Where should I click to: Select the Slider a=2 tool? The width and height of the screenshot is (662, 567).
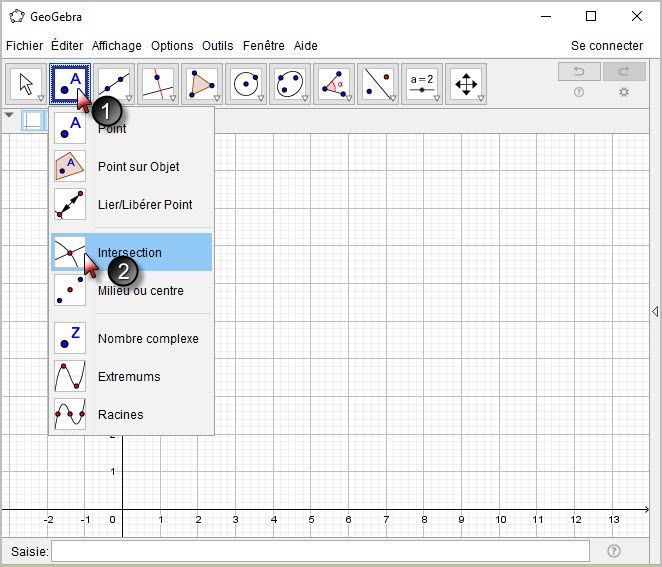coord(422,84)
